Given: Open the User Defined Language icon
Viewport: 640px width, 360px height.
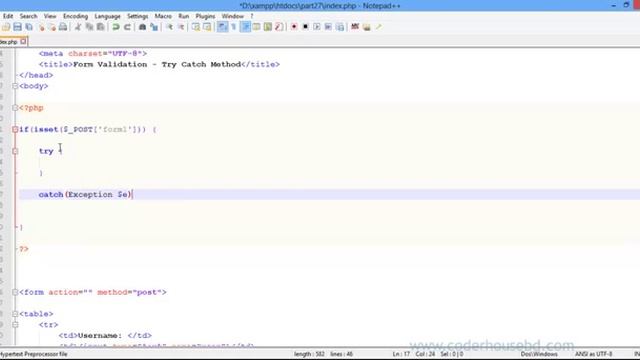Looking at the screenshot, I should point(256,27).
